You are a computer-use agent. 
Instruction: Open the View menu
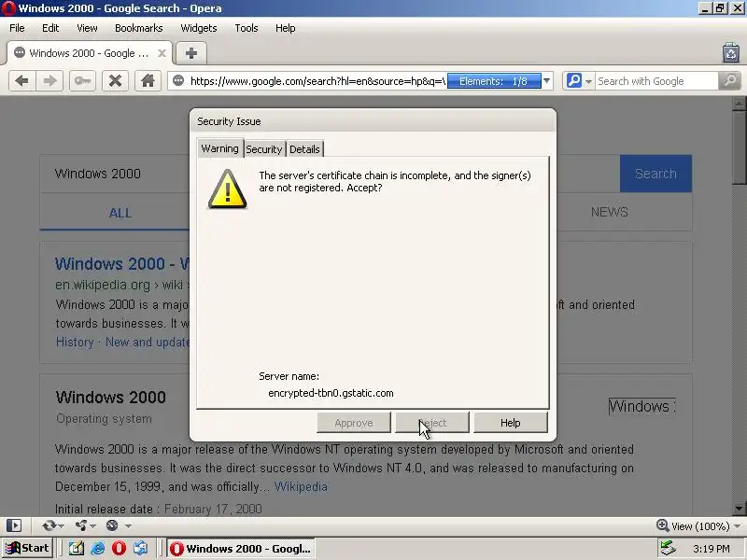pos(87,28)
